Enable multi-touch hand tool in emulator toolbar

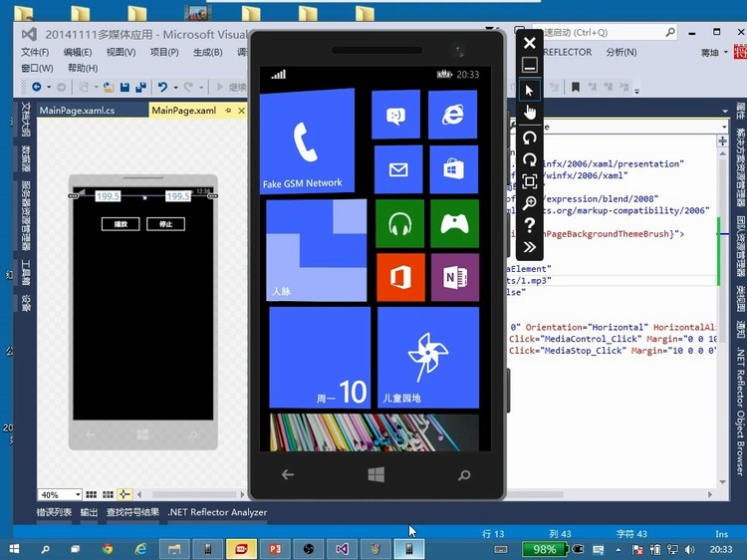point(529,113)
